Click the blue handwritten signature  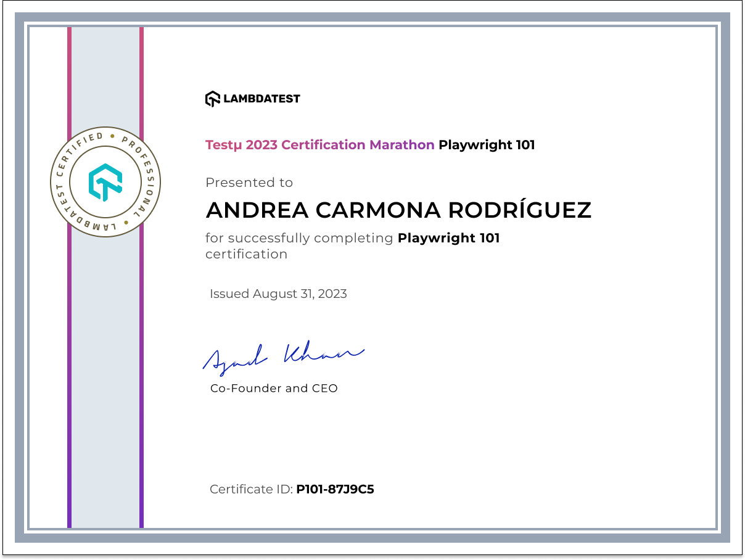tap(283, 356)
